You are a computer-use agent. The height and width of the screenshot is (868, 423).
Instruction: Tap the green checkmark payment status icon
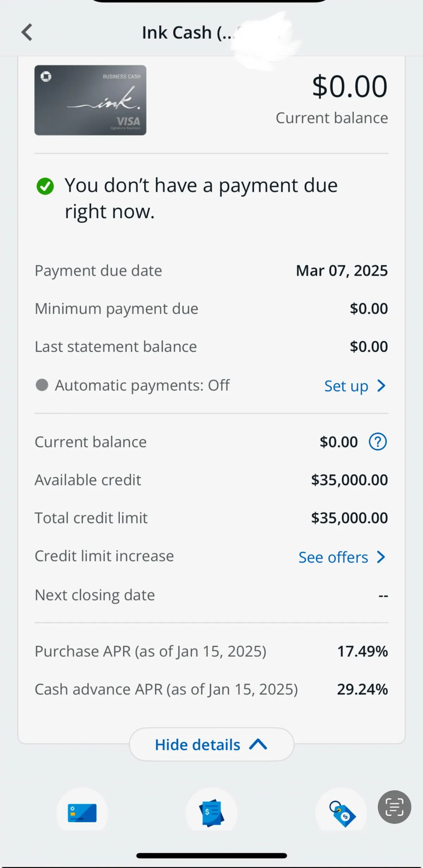click(x=45, y=186)
